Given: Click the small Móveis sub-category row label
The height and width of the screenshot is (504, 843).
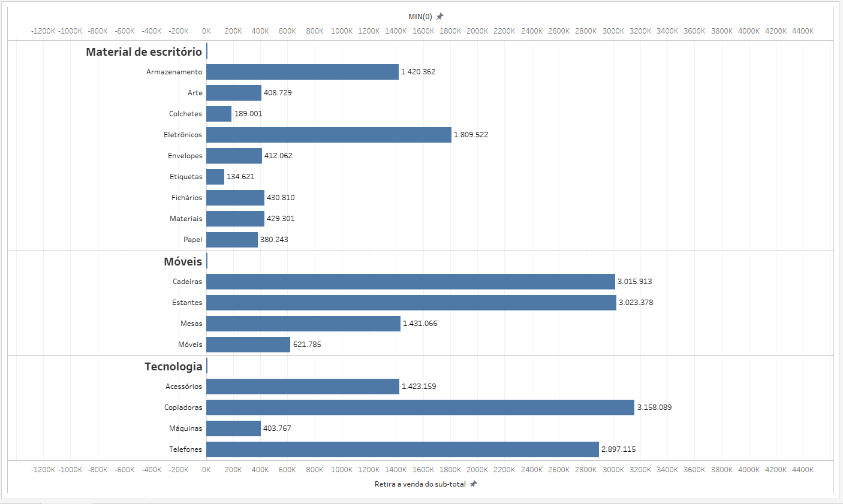Looking at the screenshot, I should point(190,345).
